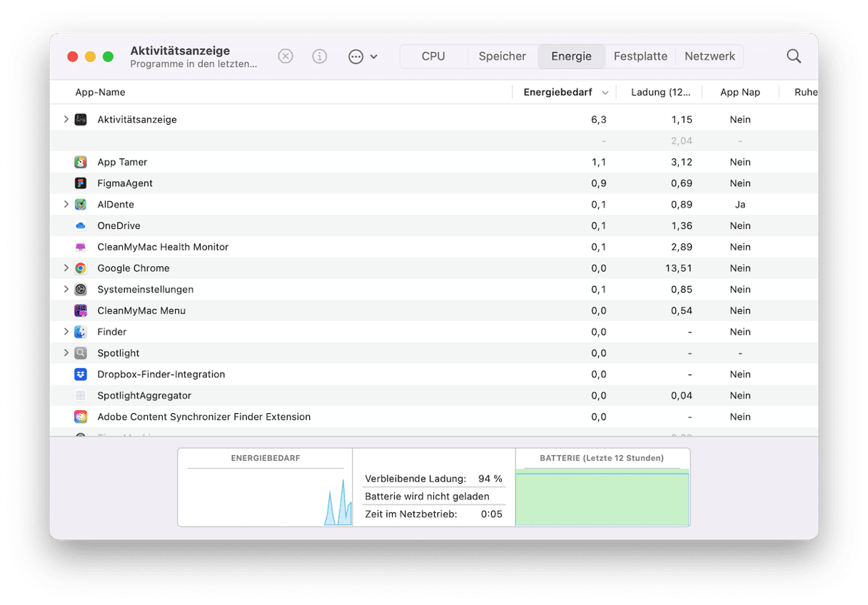Click Google Chrome's 13,51 Ladung value
Image resolution: width=868 pixels, height=605 pixels.
click(677, 268)
